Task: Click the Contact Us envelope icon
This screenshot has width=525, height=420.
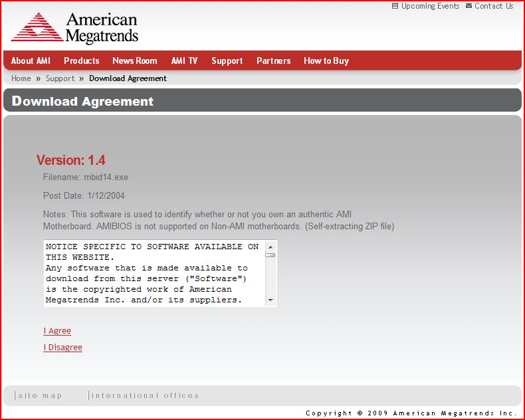Action: pyautogui.click(x=469, y=6)
